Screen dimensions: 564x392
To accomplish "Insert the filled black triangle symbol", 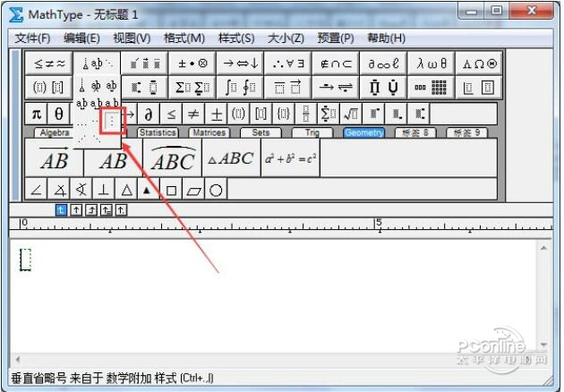I will [x=147, y=190].
